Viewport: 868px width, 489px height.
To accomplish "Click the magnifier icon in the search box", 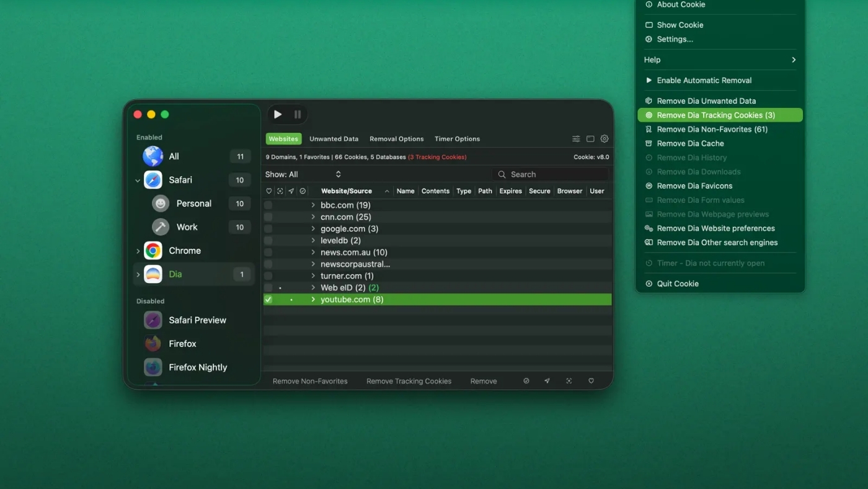I will [x=502, y=174].
